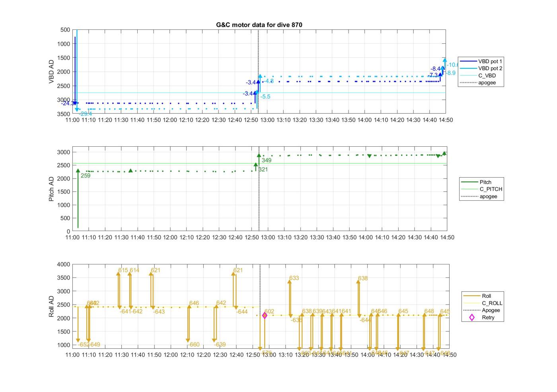This screenshot has height=392, width=557.
Task: Click the "12:00" time tick under VBD plot
Action: [170, 120]
